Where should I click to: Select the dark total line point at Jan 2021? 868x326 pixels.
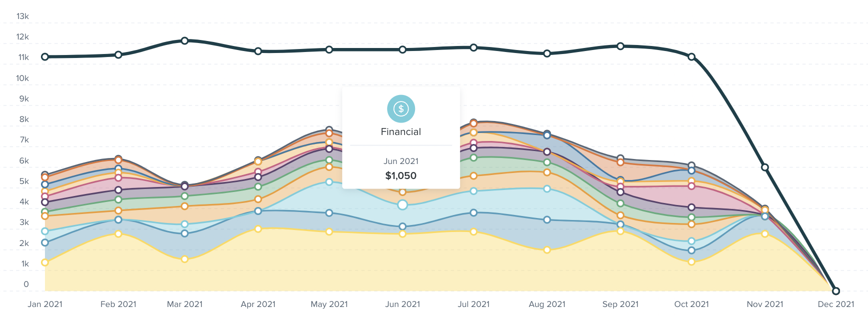click(45, 57)
